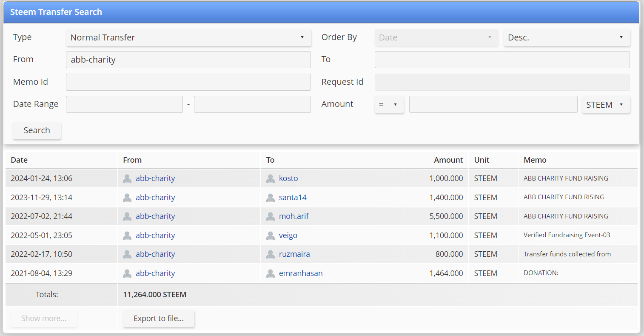Click the amount 1,400.000
The height and width of the screenshot is (336, 644).
pyautogui.click(x=446, y=198)
